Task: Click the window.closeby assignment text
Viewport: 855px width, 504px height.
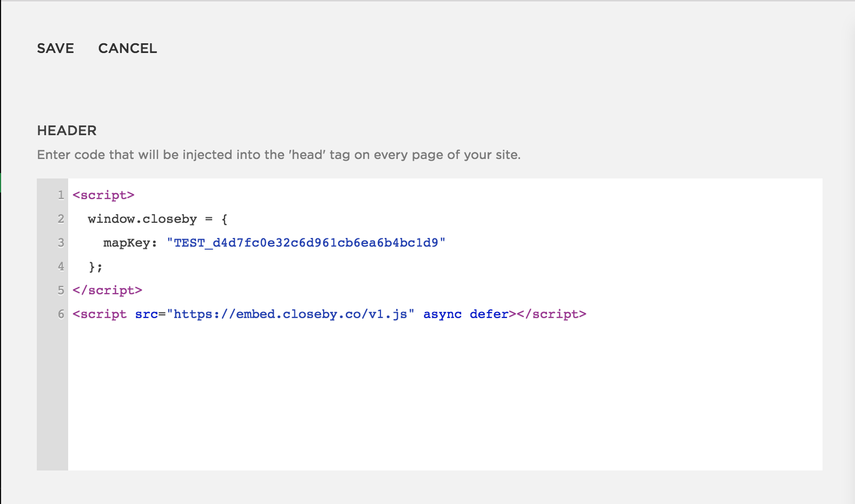Action: [x=157, y=219]
